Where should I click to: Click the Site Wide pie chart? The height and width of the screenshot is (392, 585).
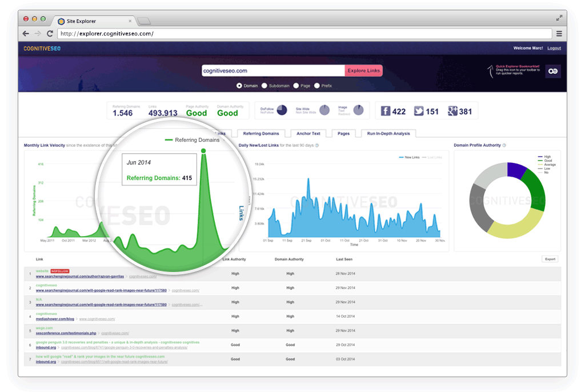click(324, 110)
